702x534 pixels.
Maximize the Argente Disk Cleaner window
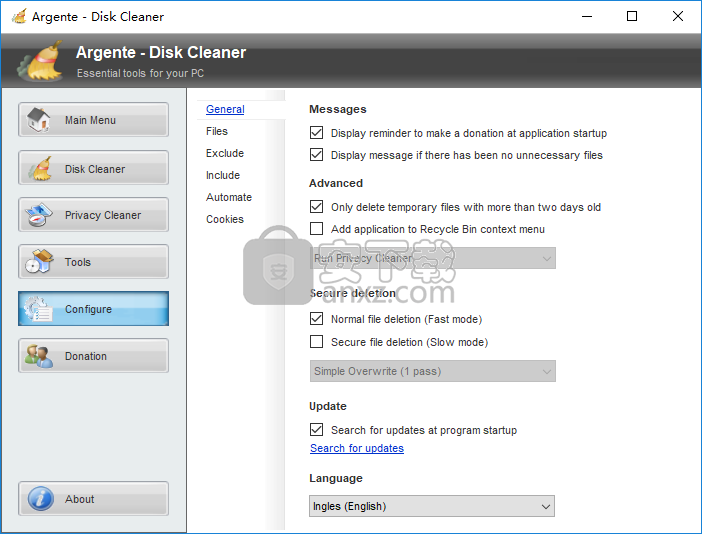(632, 17)
